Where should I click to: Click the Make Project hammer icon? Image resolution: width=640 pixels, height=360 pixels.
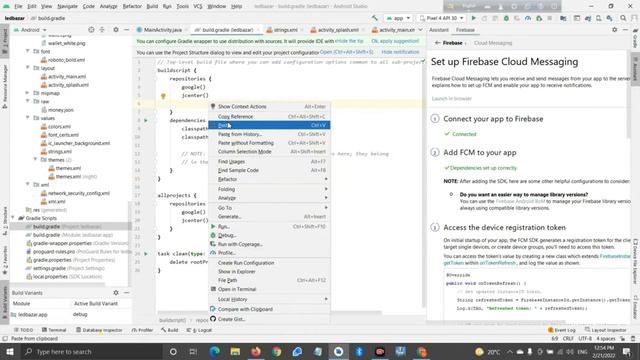(x=375, y=18)
